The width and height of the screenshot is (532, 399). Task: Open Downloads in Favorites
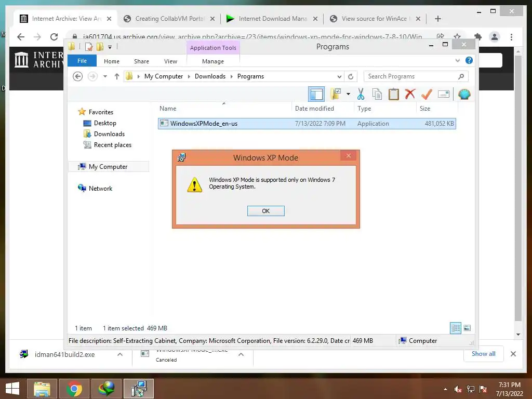click(109, 134)
